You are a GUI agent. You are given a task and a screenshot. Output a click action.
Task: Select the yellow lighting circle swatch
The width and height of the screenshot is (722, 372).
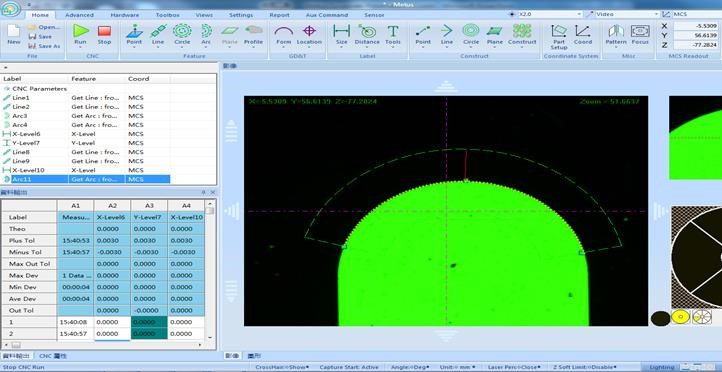(680, 317)
